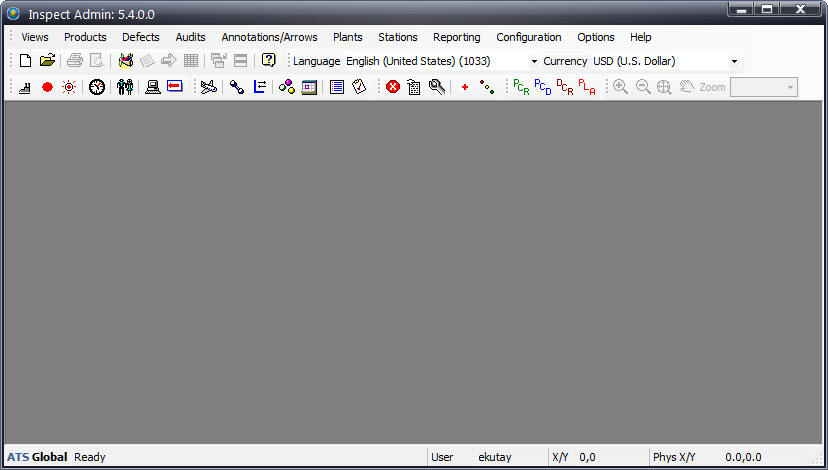
Task: Open the Audits menu
Action: pyautogui.click(x=190, y=37)
